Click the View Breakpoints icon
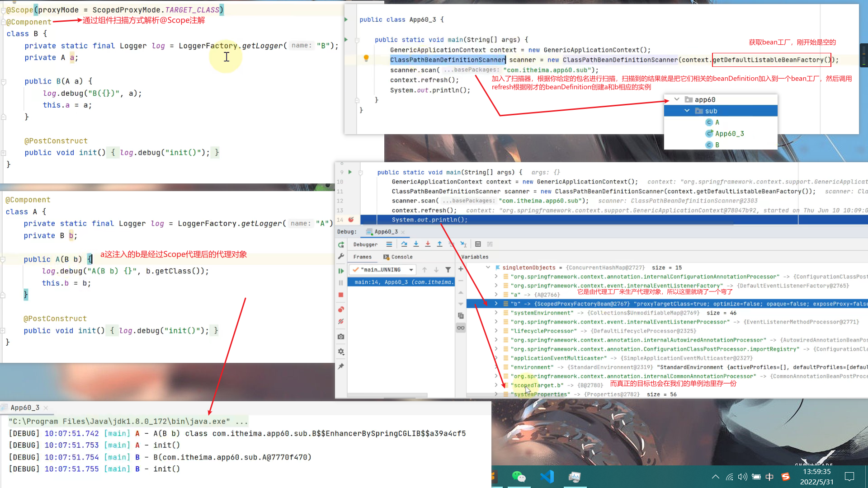The width and height of the screenshot is (868, 488). coord(341,310)
